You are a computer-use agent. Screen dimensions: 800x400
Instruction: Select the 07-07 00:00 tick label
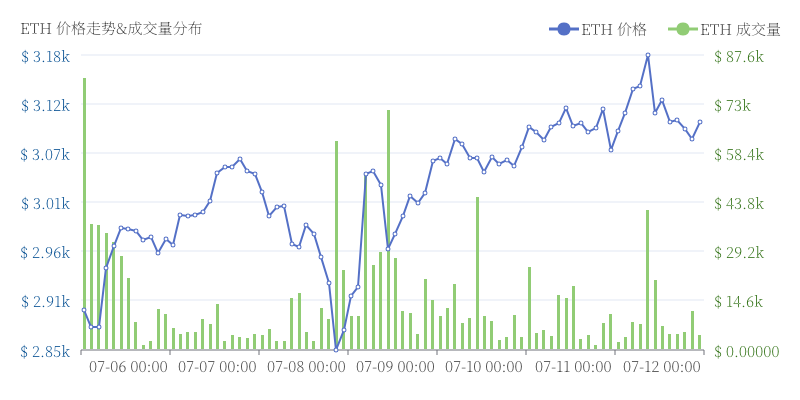click(217, 368)
